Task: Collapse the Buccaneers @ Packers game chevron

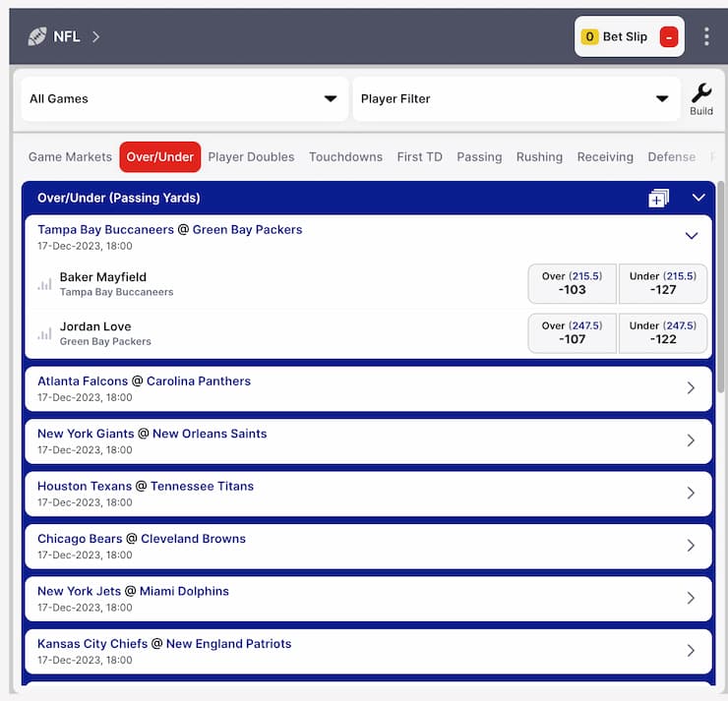Action: tap(692, 236)
